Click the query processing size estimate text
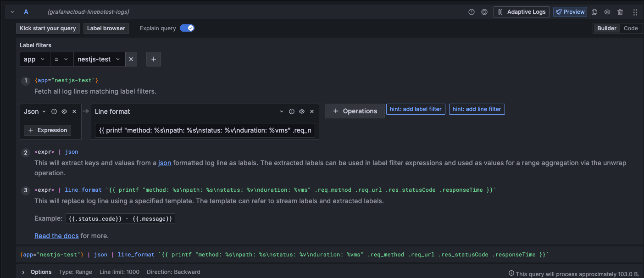This screenshot has height=278, width=644. click(577, 274)
